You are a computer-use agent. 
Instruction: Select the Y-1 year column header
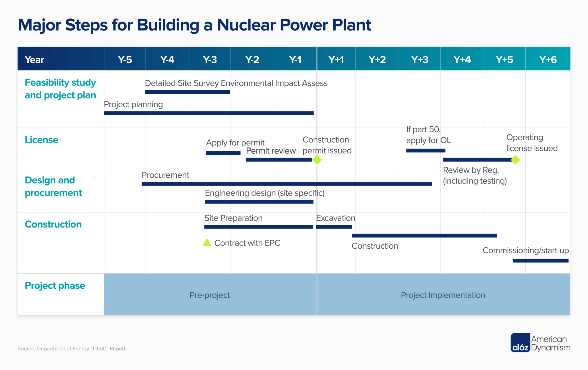click(295, 59)
